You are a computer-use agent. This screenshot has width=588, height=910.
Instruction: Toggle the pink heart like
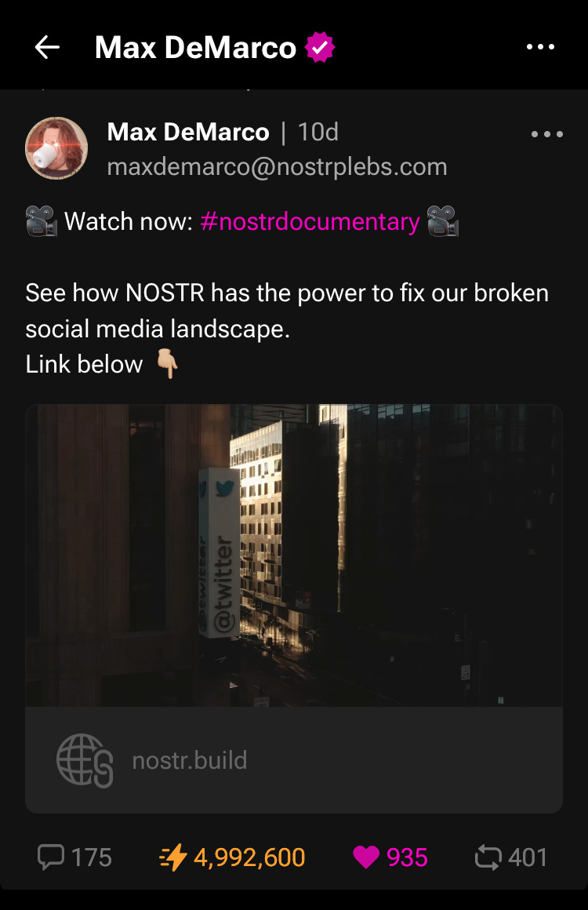(x=366, y=857)
